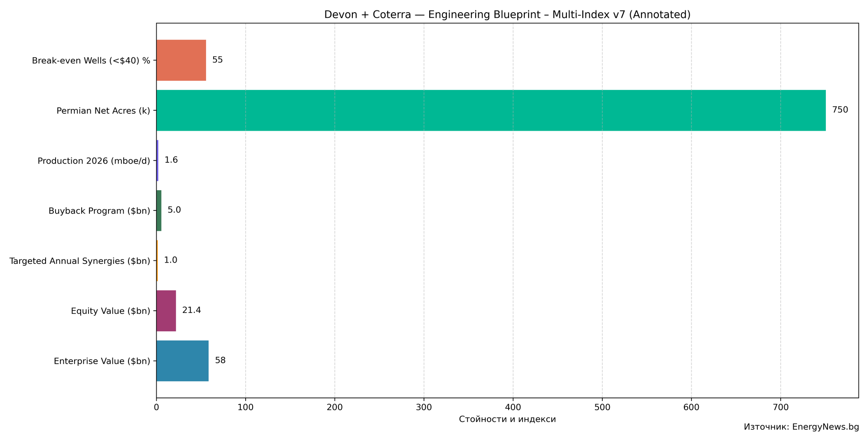Click the magenta Equity Value bar
Screen dimensions: 868x434
point(166,311)
